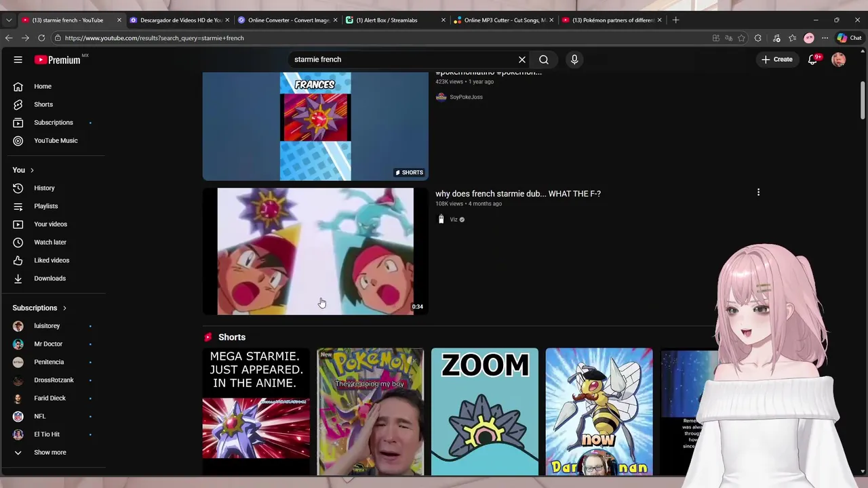The width and height of the screenshot is (868, 488).
Task: Open the browser translate icon
Action: [728, 38]
